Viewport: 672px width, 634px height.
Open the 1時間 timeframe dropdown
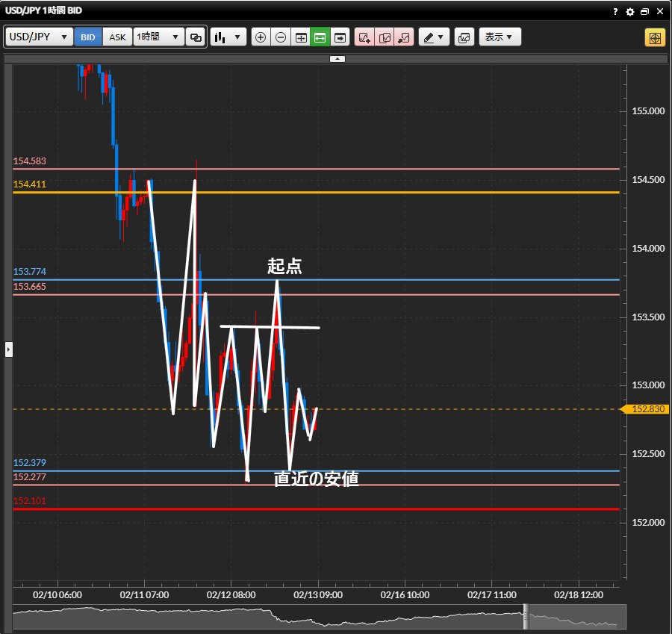[158, 37]
